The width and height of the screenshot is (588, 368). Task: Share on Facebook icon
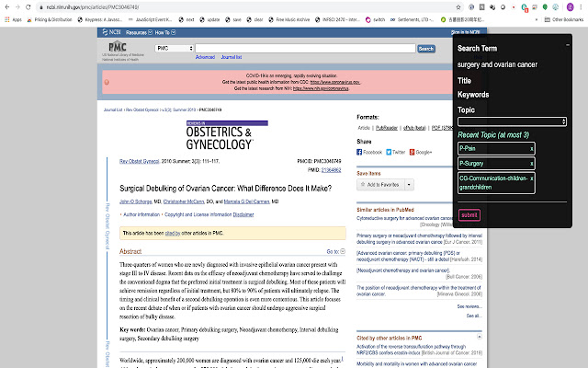[x=359, y=152]
